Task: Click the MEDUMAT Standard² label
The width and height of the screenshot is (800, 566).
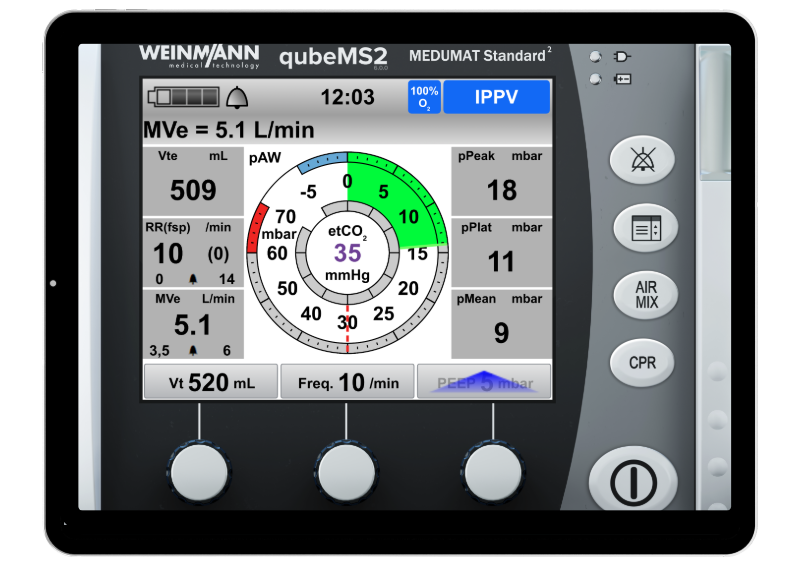Action: tap(480, 55)
